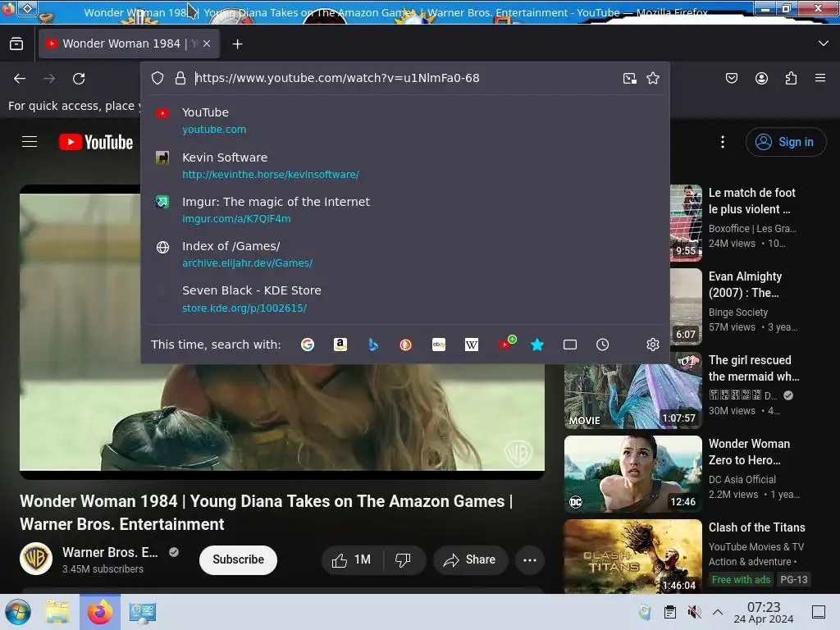Click the YouTube logo
840x630 pixels.
[96, 142]
